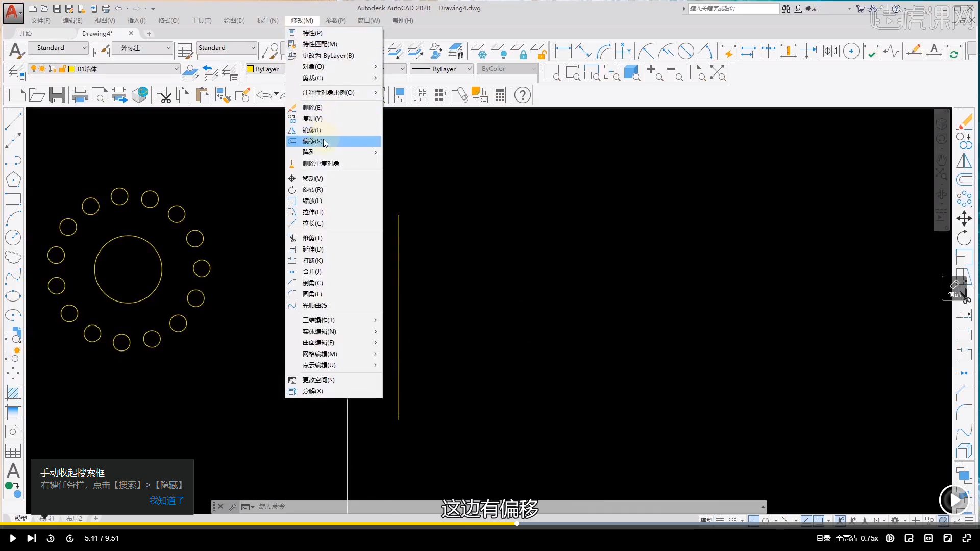Screen dimensions: 980x551
Task: Click the Cut scissors icon
Action: coord(163,95)
